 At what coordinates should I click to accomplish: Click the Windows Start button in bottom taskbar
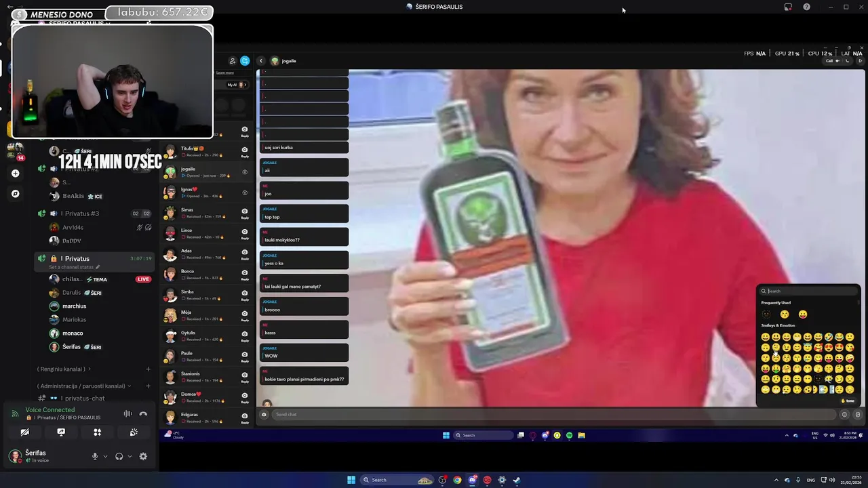click(x=351, y=480)
